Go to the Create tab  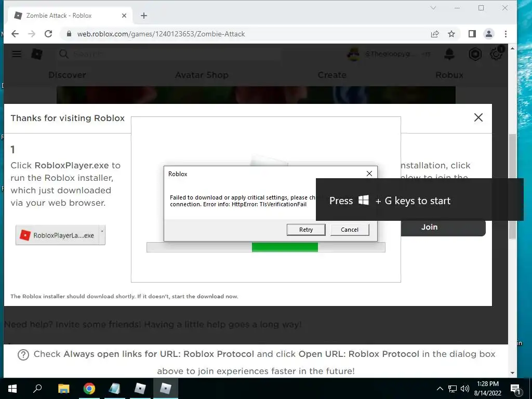[x=332, y=75]
